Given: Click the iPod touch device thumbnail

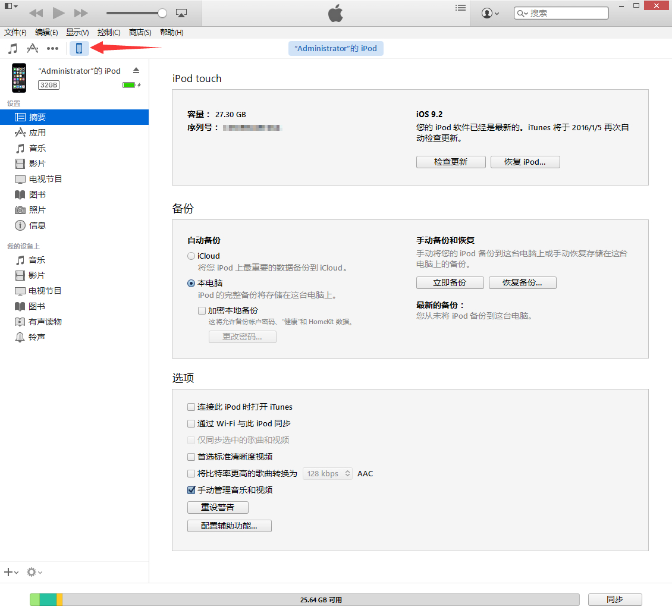Looking at the screenshot, I should pyautogui.click(x=19, y=77).
